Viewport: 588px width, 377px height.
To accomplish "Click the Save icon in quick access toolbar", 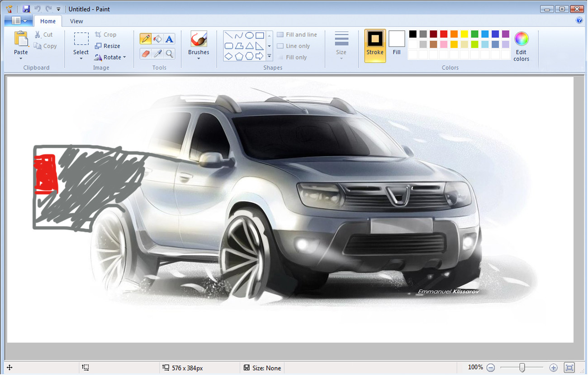I will 26,9.
